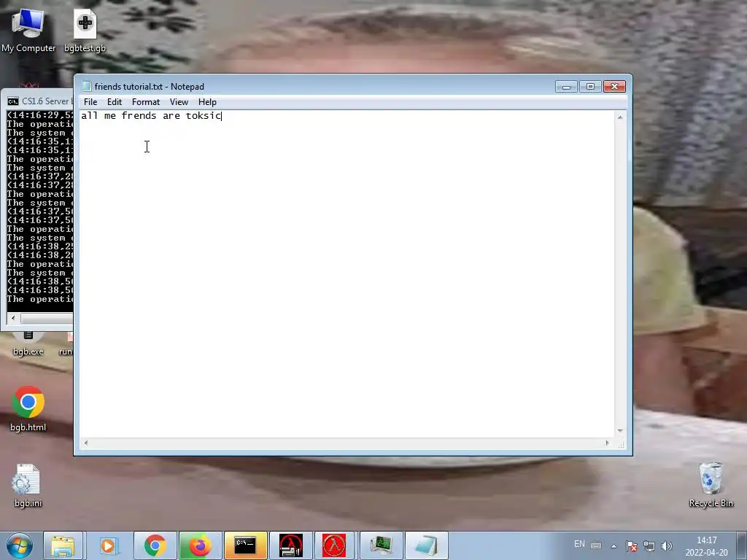Click the Windows Start orb
747x560 pixels.
point(20,545)
